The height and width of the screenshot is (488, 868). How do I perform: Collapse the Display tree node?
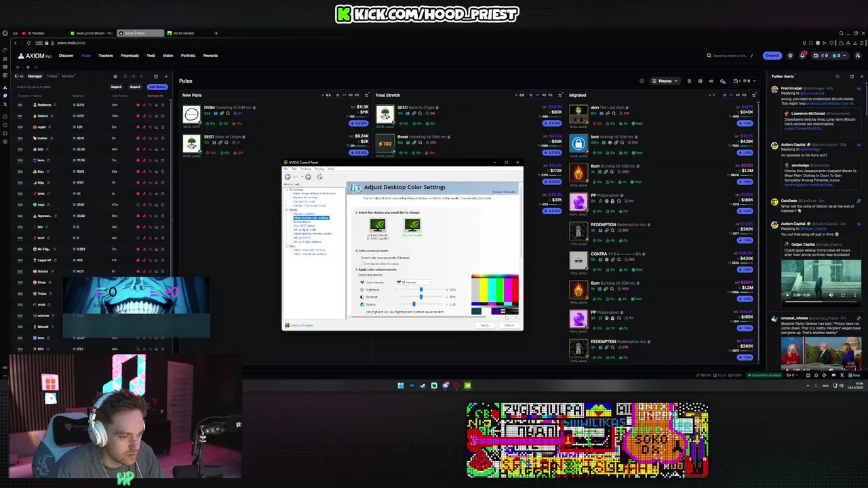click(286, 209)
